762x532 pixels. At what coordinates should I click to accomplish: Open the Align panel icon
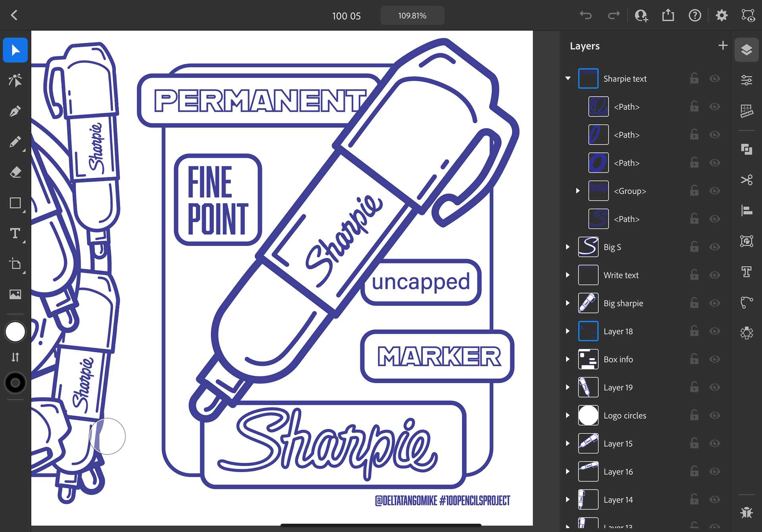tap(747, 210)
